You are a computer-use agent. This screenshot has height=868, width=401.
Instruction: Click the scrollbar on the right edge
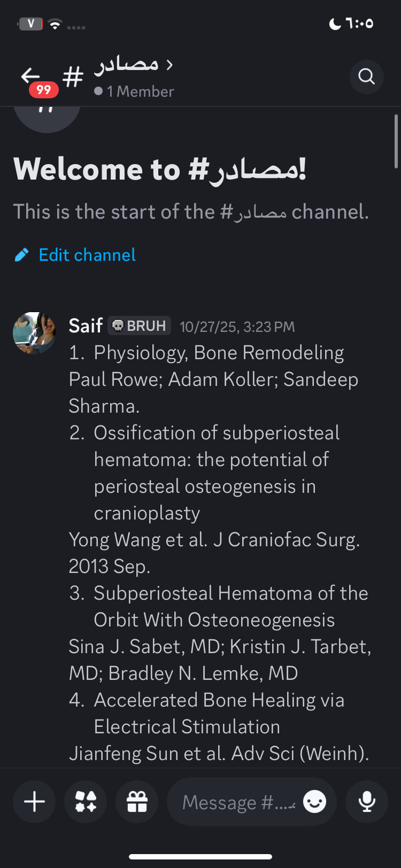[x=396, y=142]
